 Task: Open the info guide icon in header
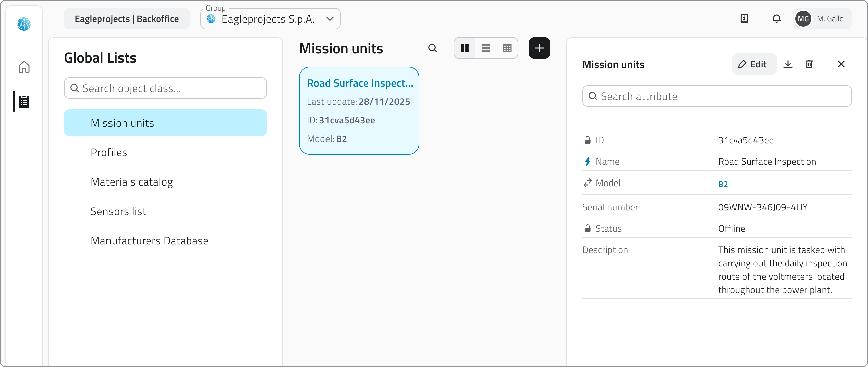[x=744, y=19]
